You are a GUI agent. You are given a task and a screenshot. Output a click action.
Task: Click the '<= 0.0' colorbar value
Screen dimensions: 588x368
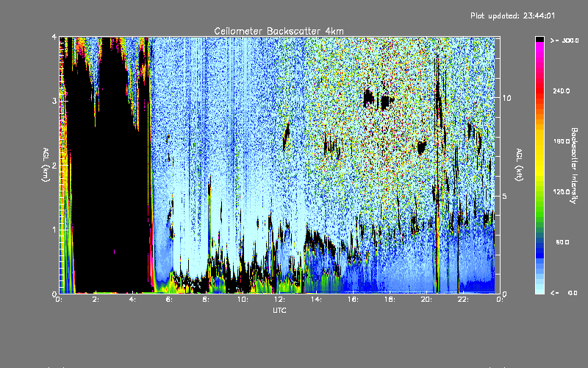(x=564, y=292)
